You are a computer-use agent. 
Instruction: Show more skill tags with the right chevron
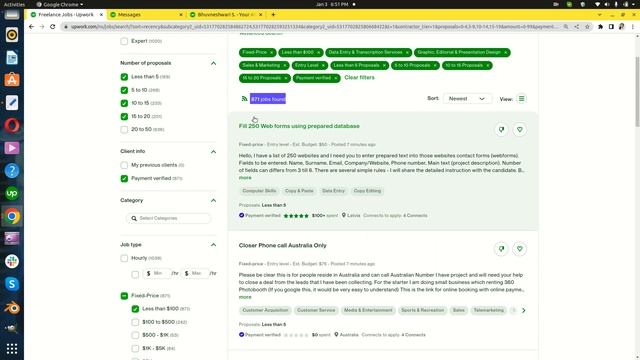coord(523,311)
